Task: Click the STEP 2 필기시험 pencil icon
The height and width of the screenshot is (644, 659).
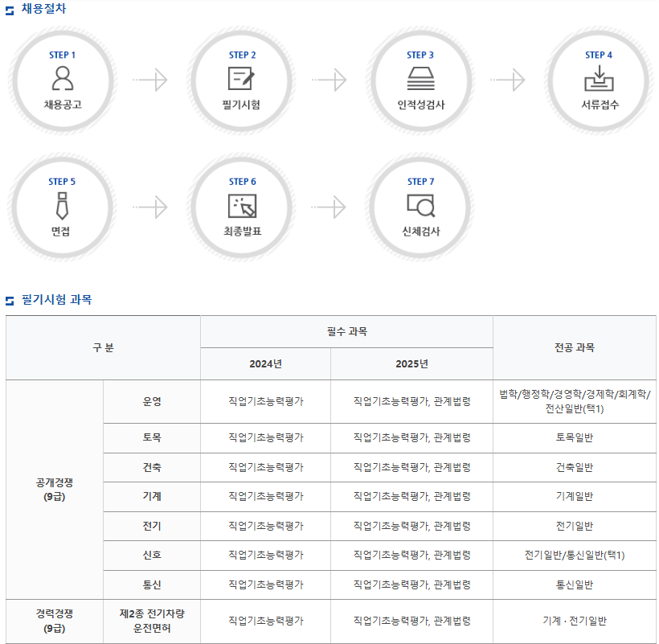Action: click(x=241, y=78)
